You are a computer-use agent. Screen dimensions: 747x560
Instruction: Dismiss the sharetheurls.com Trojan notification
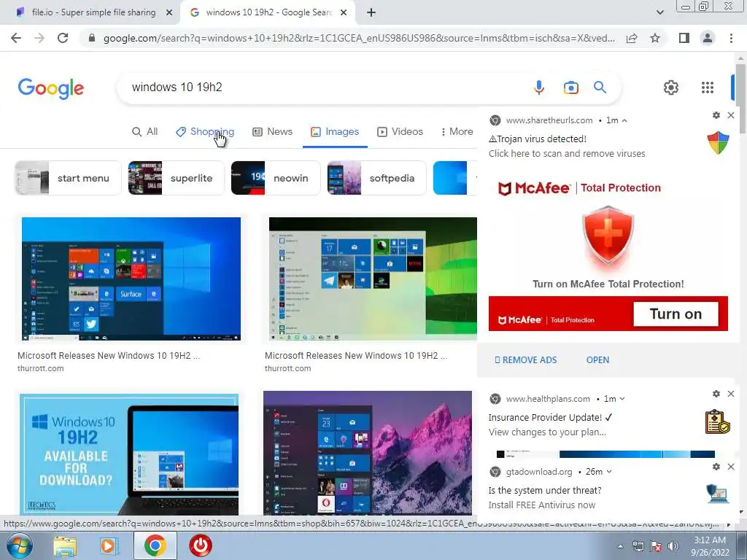coord(731,115)
